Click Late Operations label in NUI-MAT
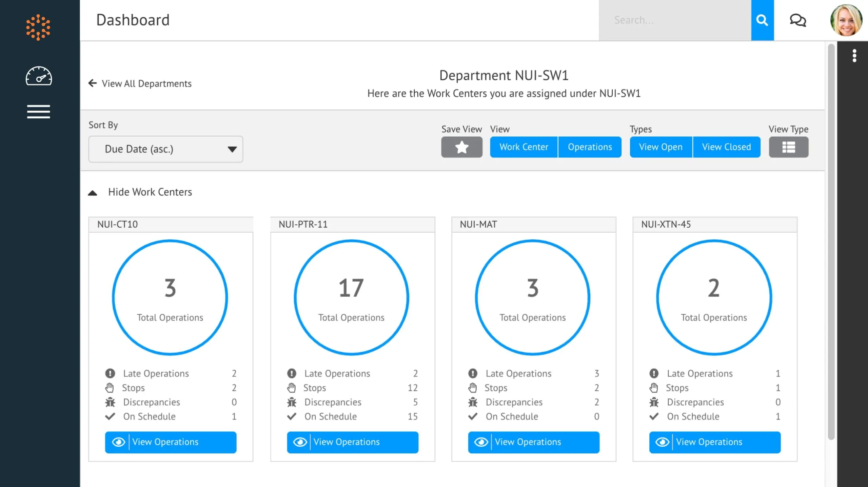Viewport: 868px width, 487px height. click(518, 373)
